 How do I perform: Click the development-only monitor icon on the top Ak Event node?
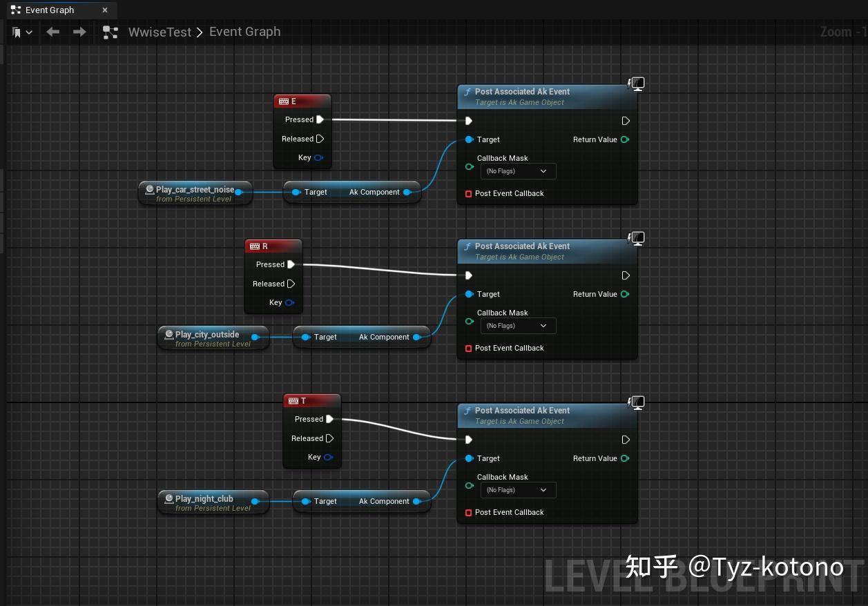click(636, 84)
